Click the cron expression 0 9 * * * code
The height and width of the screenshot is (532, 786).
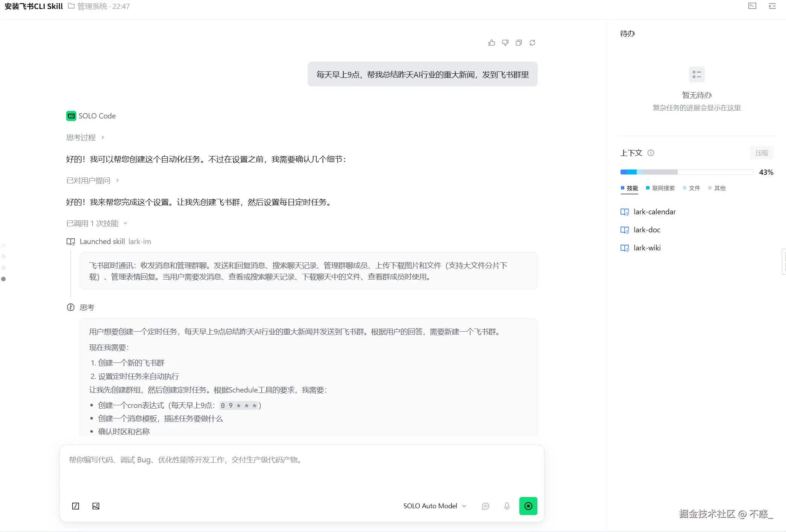click(239, 406)
